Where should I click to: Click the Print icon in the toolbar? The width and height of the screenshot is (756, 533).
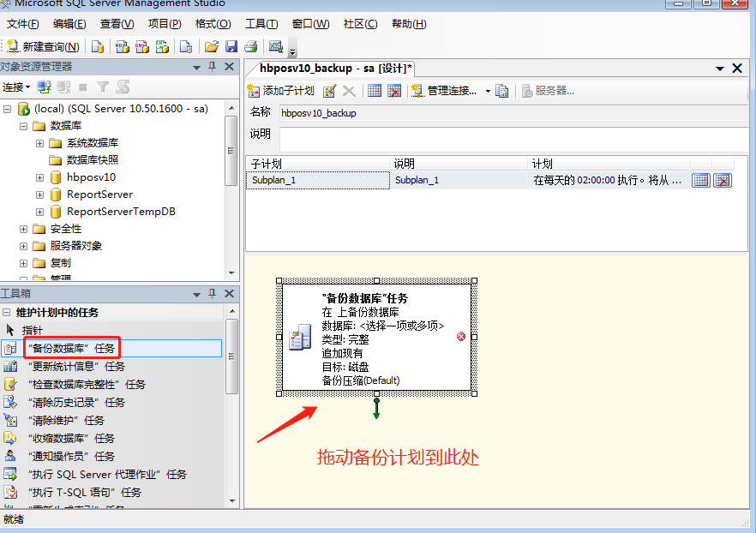[x=250, y=47]
